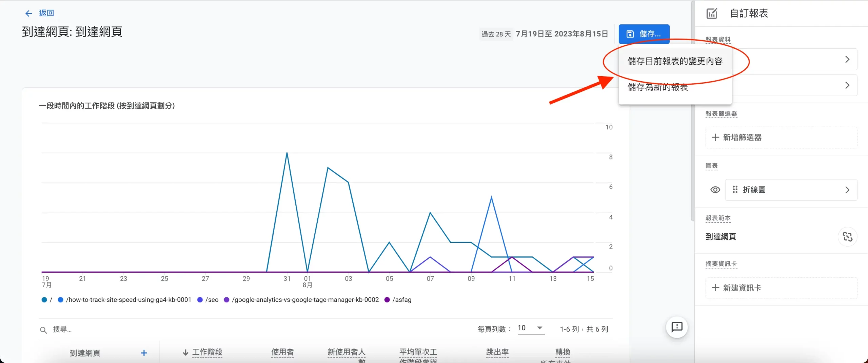Choose 儲存目前報表的變更內容 from menu
The height and width of the screenshot is (363, 868).
[x=675, y=61]
